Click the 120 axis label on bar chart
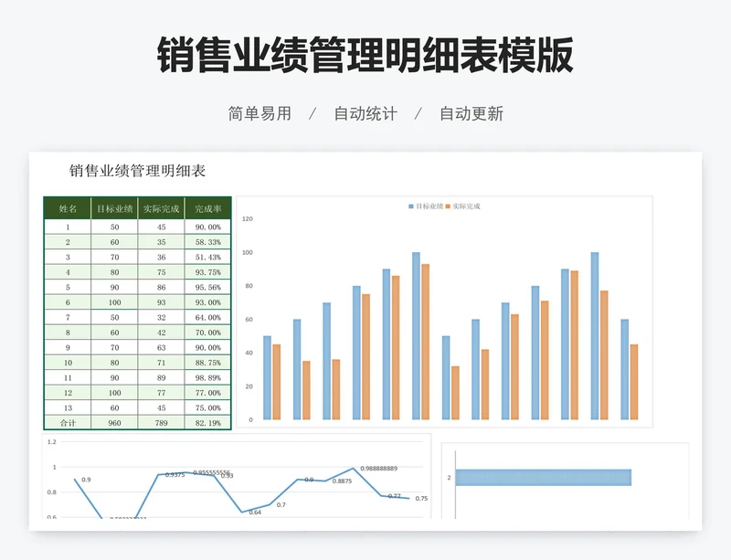The image size is (731, 560). (247, 218)
